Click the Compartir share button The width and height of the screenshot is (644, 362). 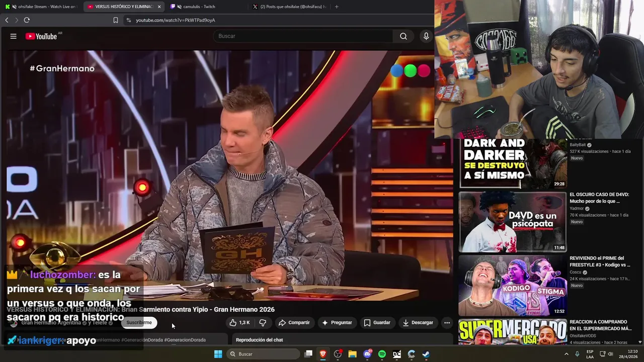click(x=294, y=323)
